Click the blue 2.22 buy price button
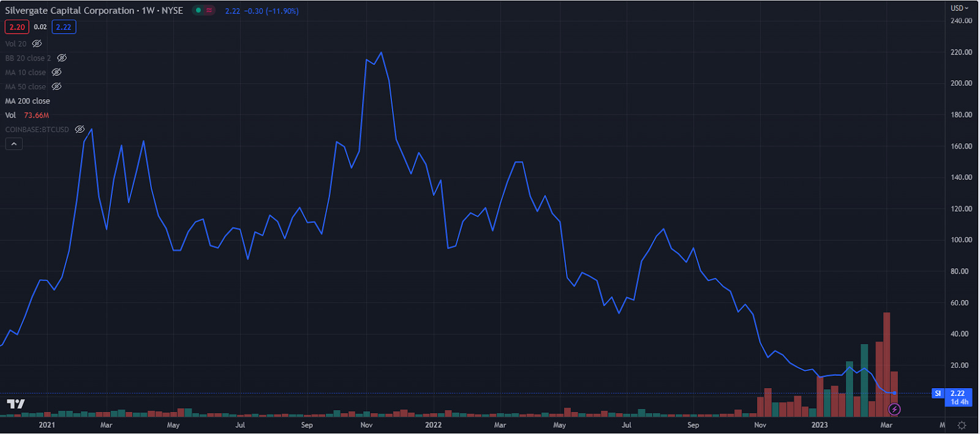980x434 pixels. pos(64,27)
